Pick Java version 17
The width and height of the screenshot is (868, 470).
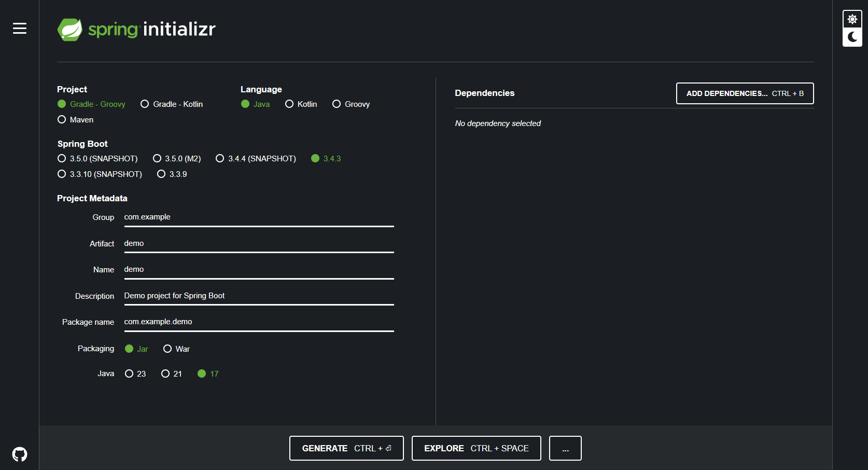click(x=208, y=374)
